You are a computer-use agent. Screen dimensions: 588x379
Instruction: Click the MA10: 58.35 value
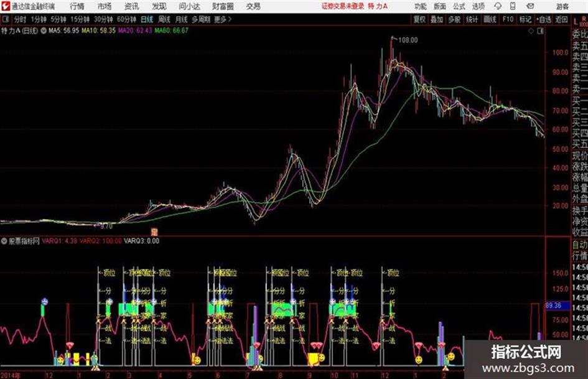(x=99, y=30)
